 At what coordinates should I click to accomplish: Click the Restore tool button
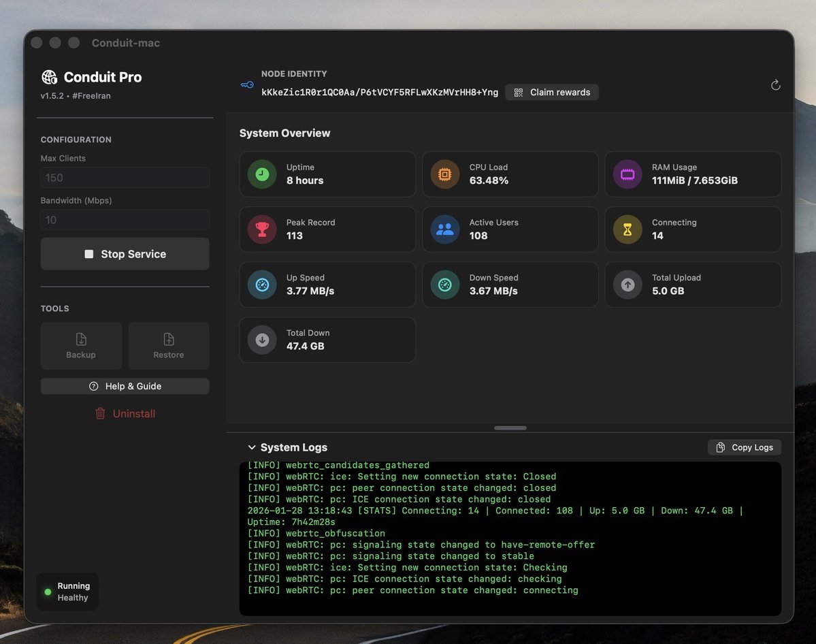click(x=169, y=346)
